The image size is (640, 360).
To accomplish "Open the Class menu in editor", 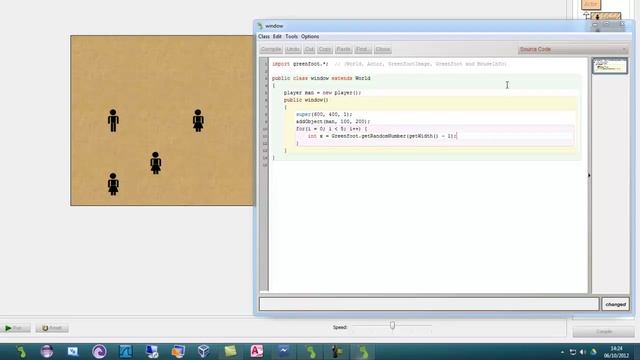I will 264,36.
